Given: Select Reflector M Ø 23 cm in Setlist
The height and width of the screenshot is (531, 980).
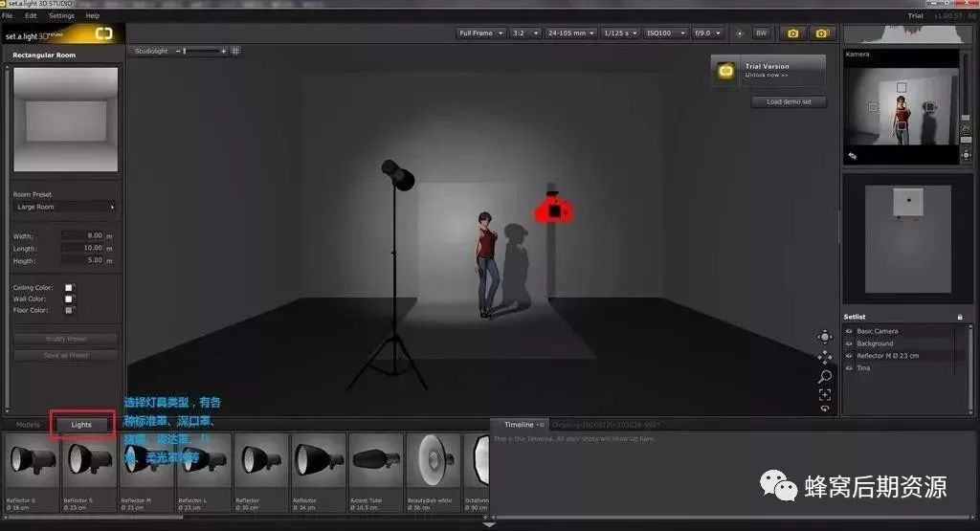Looking at the screenshot, I should [x=887, y=356].
